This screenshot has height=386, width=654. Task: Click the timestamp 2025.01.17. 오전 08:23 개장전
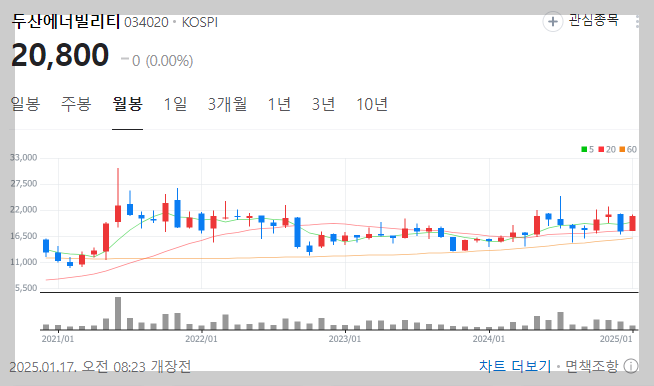click(x=100, y=367)
